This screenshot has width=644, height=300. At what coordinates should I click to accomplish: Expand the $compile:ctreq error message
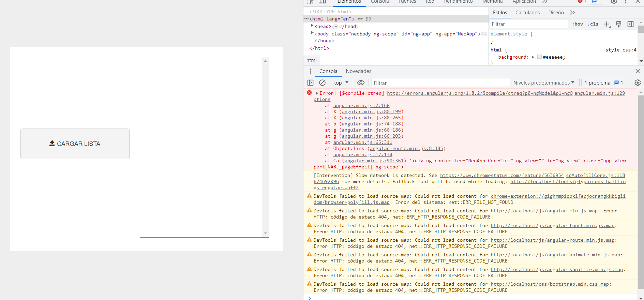click(x=317, y=93)
